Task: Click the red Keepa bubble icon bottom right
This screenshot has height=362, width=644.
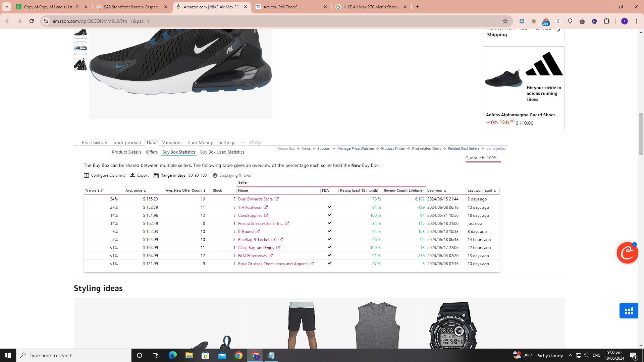Action: pos(627,253)
